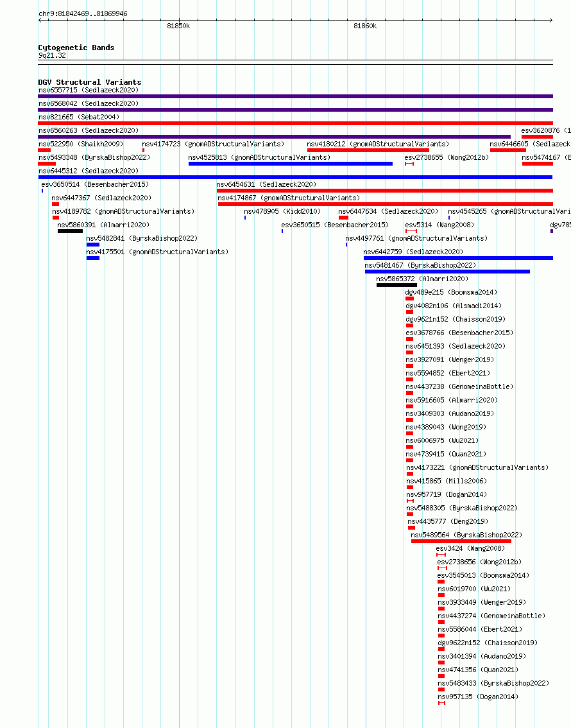Select nsv5860391 (Almarri2020) black bar
Viewport: 571px width, 728px height.
point(70,231)
